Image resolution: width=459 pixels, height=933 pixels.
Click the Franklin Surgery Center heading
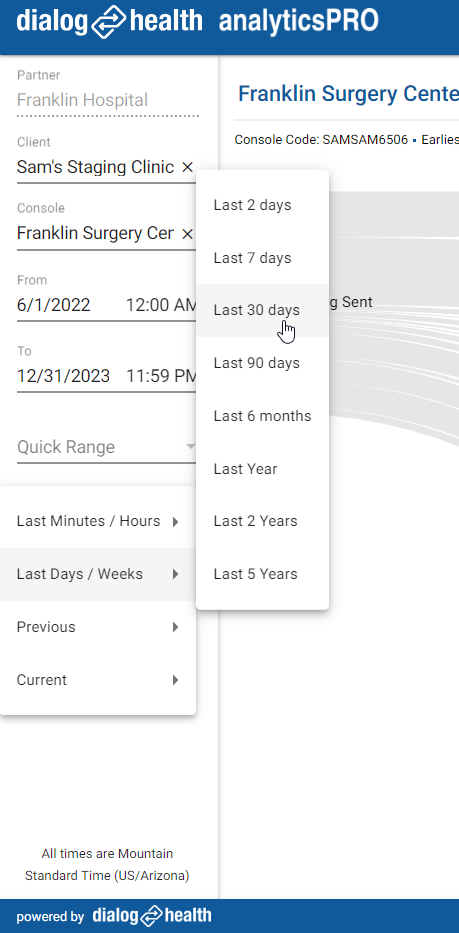point(348,94)
